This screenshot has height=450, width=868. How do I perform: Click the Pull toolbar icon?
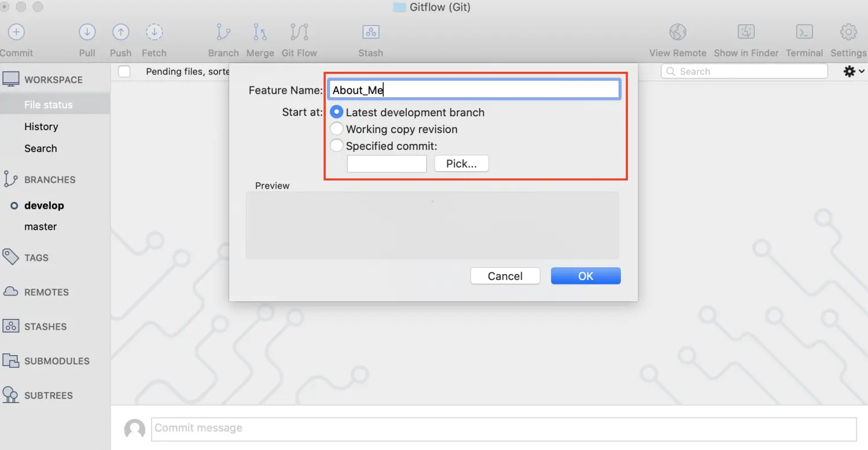[x=87, y=32]
